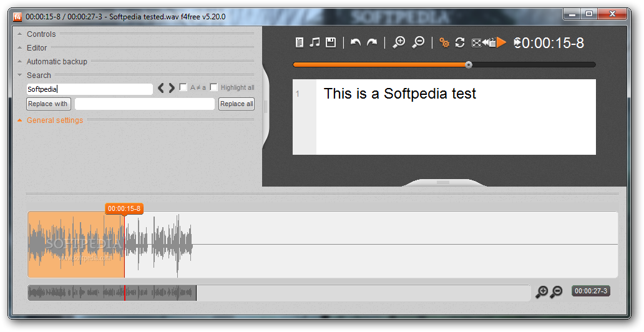Click the clapperboard video icon

[x=492, y=42]
